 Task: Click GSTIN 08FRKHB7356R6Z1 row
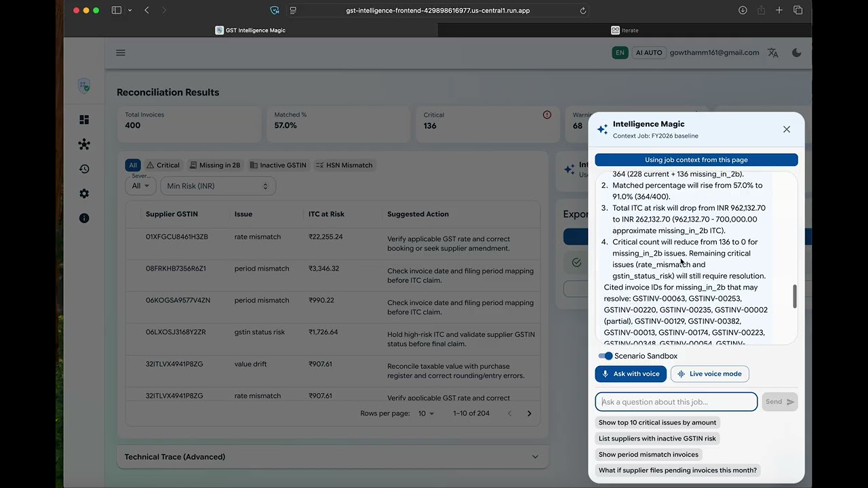point(332,276)
